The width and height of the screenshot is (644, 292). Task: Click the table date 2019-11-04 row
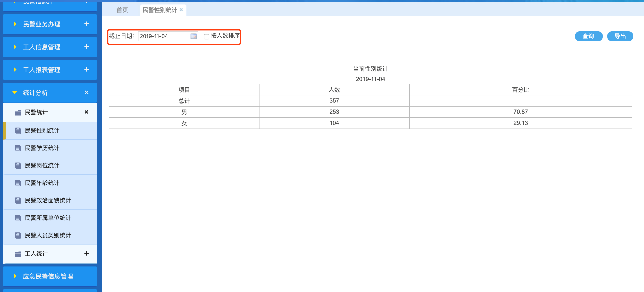click(370, 79)
